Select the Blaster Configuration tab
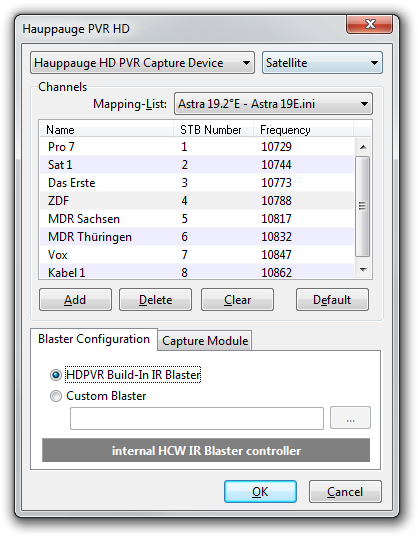The image size is (418, 536). (x=94, y=339)
